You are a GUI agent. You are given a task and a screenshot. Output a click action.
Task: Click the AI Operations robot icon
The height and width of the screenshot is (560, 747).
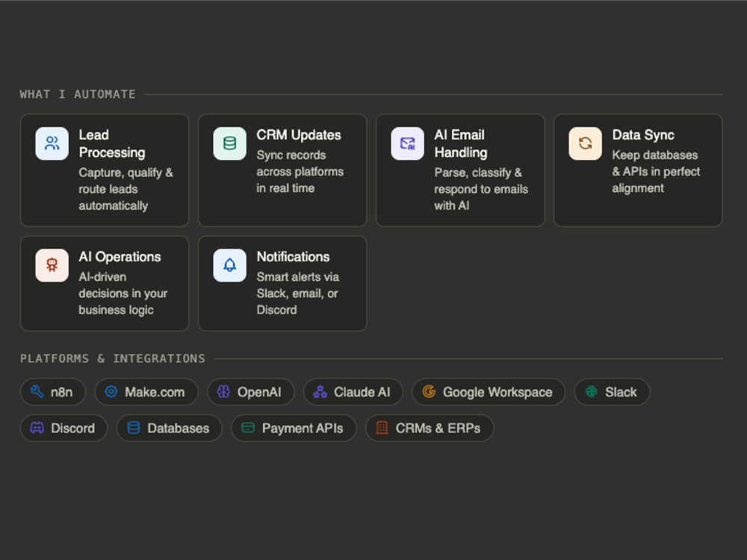[x=52, y=265]
